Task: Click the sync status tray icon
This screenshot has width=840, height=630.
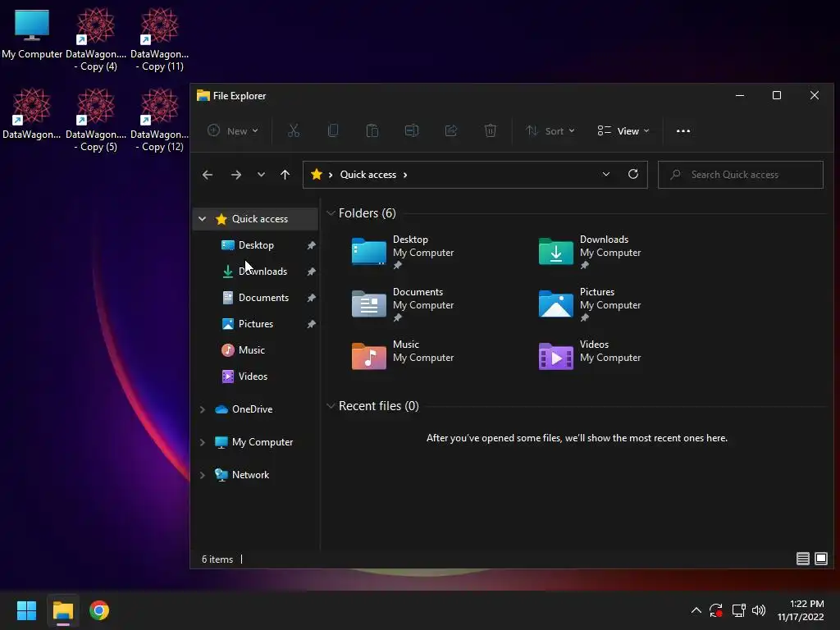Action: point(716,610)
